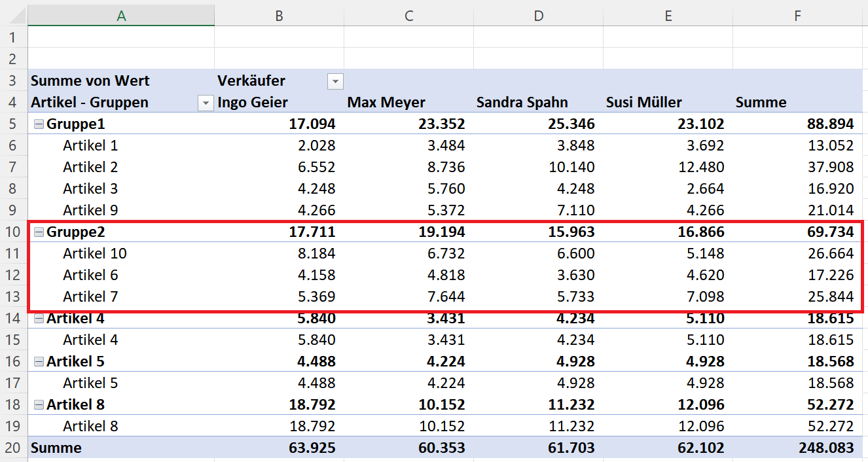Image resolution: width=868 pixels, height=462 pixels.
Task: Collapse the Gruppe1 group
Action: [39, 124]
